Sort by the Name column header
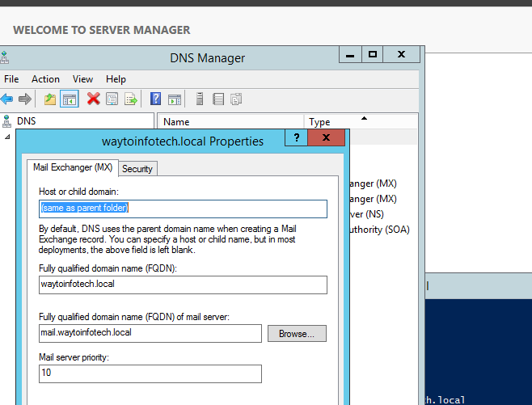Viewport: 532px width, 405px height. pyautogui.click(x=230, y=122)
